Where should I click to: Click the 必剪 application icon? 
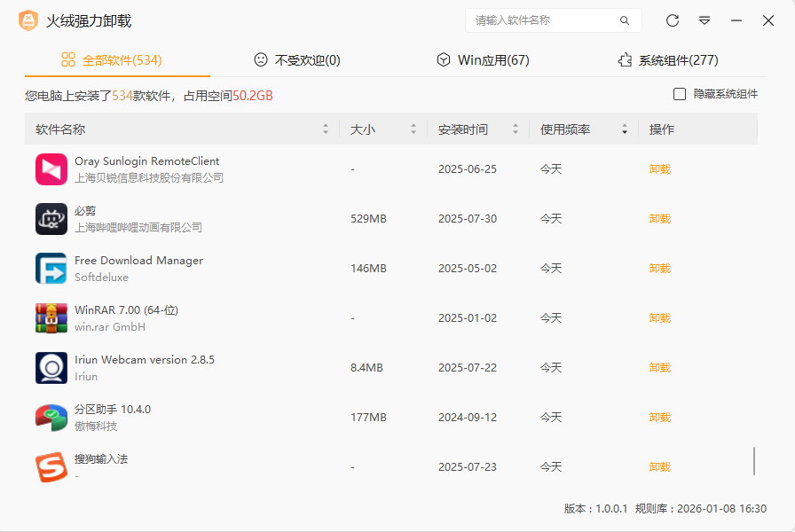(x=51, y=218)
